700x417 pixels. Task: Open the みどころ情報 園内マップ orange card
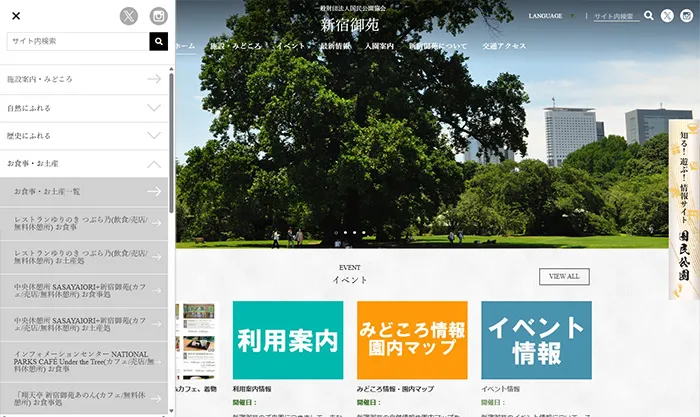point(412,340)
